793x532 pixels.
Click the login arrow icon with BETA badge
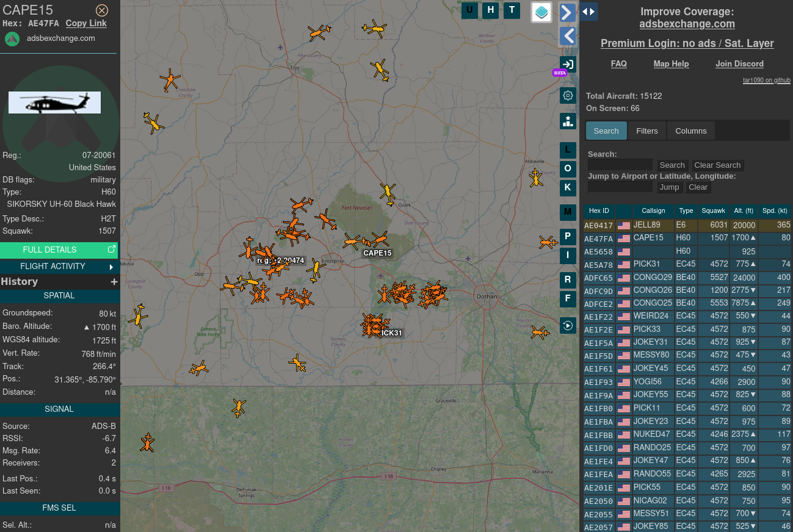pos(568,65)
